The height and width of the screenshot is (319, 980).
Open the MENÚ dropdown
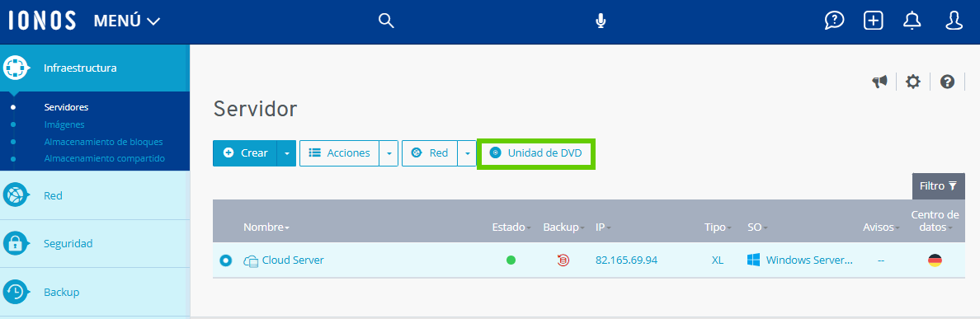(x=127, y=21)
